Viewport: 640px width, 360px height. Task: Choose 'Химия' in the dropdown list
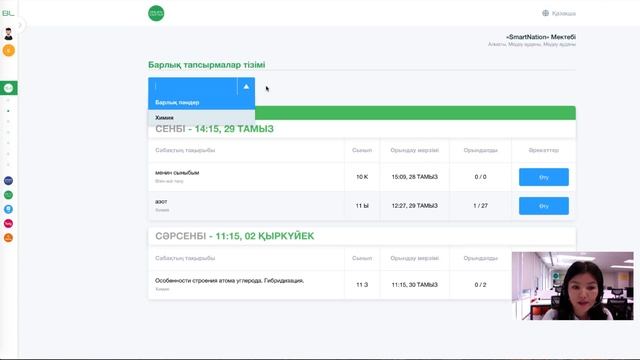[202, 118]
